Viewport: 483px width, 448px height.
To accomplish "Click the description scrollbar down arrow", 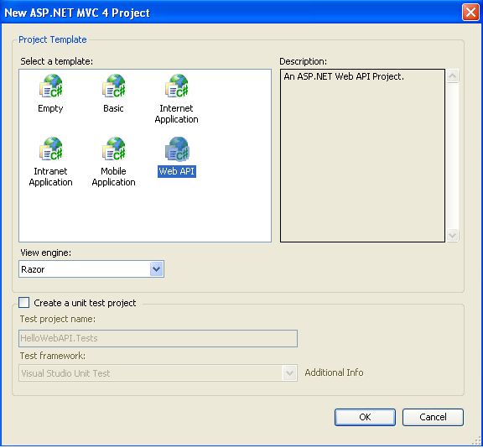I will [x=453, y=236].
